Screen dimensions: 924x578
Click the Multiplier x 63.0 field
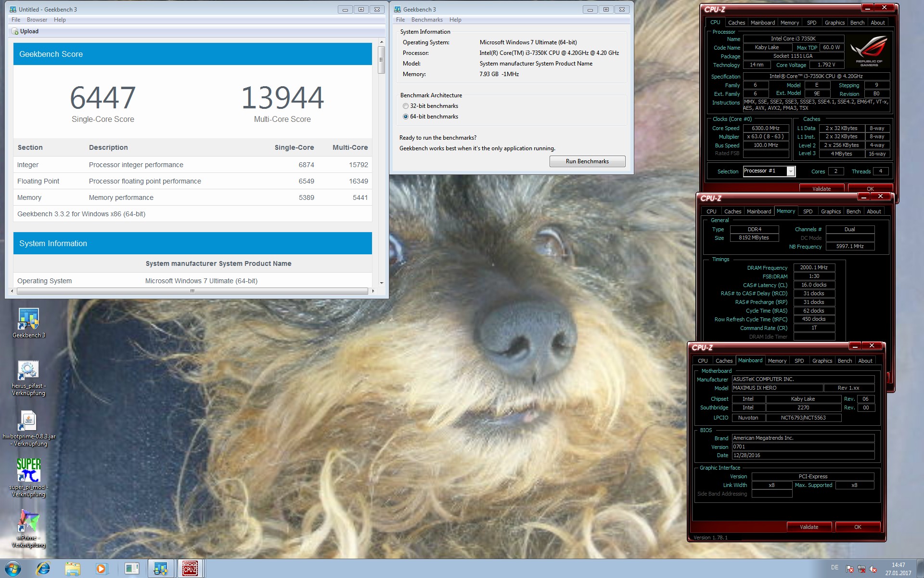click(x=766, y=137)
